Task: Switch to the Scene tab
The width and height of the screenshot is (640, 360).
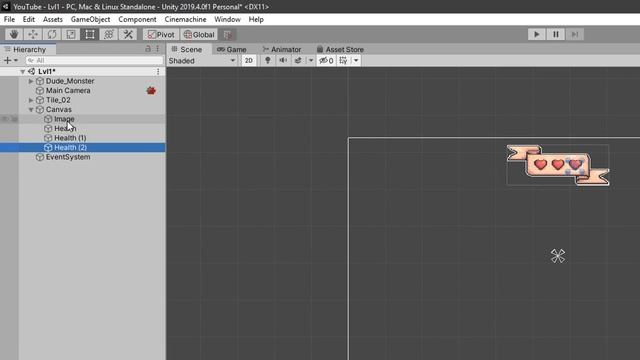Action: tap(187, 49)
